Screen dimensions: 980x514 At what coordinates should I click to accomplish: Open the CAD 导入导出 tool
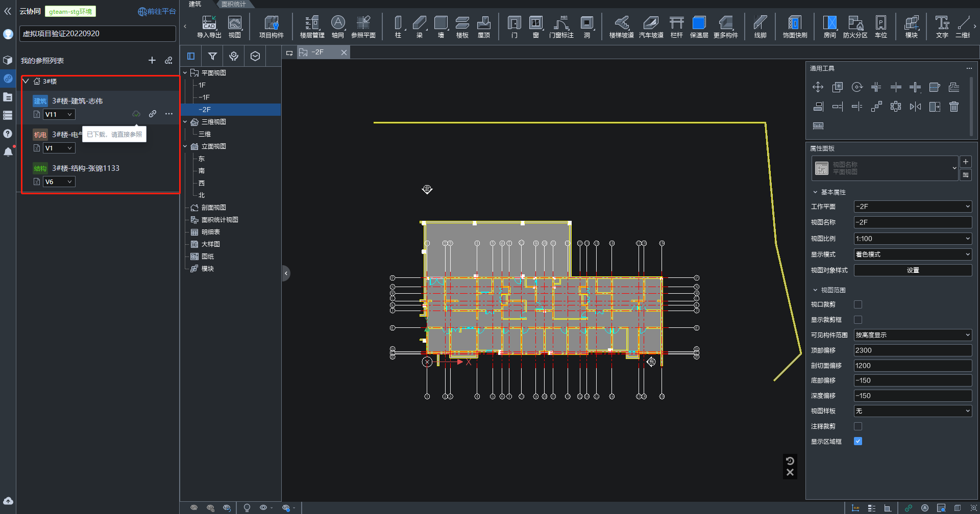coord(209,27)
